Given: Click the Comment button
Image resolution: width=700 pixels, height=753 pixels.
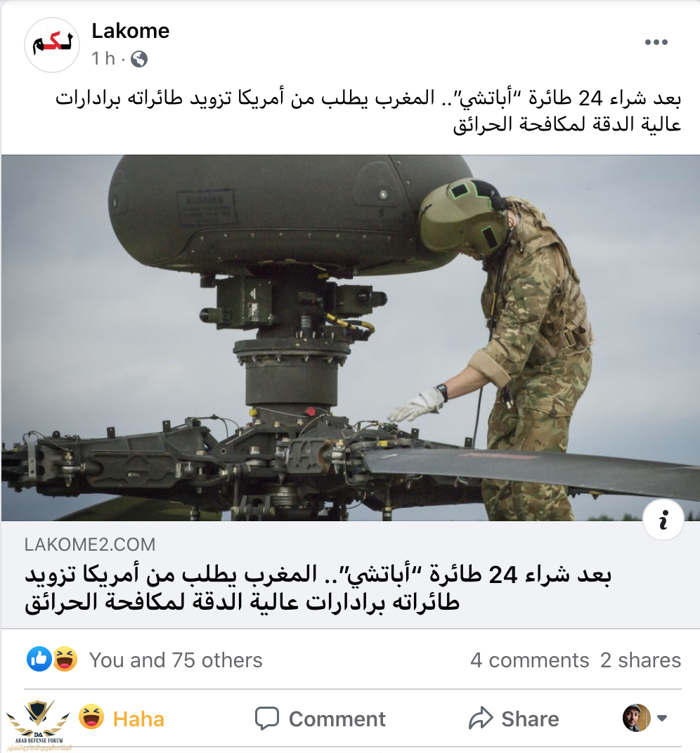Looking at the screenshot, I should 320,719.
